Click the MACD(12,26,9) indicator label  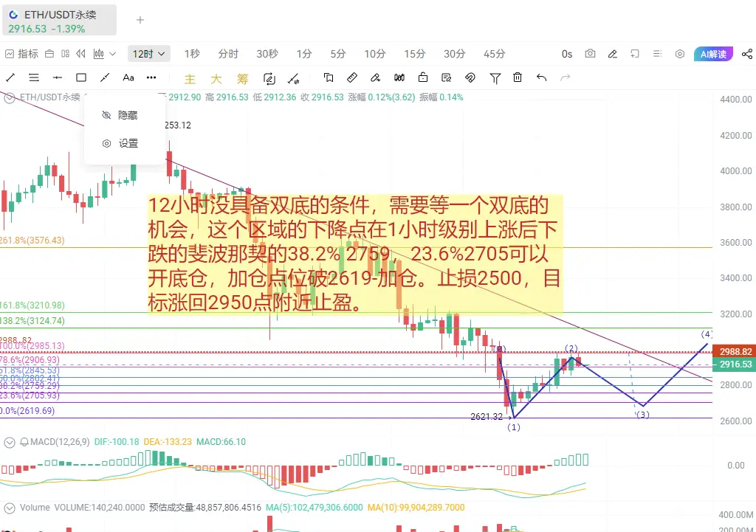click(x=60, y=442)
